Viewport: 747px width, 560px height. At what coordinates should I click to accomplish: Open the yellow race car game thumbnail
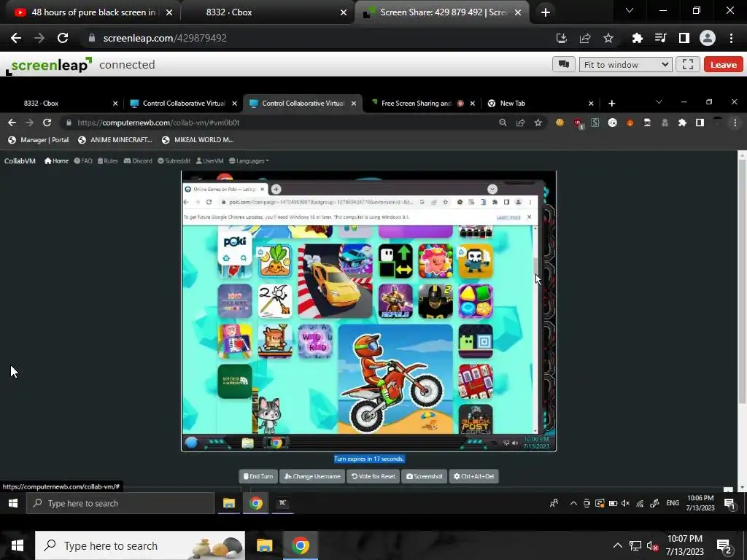point(335,281)
